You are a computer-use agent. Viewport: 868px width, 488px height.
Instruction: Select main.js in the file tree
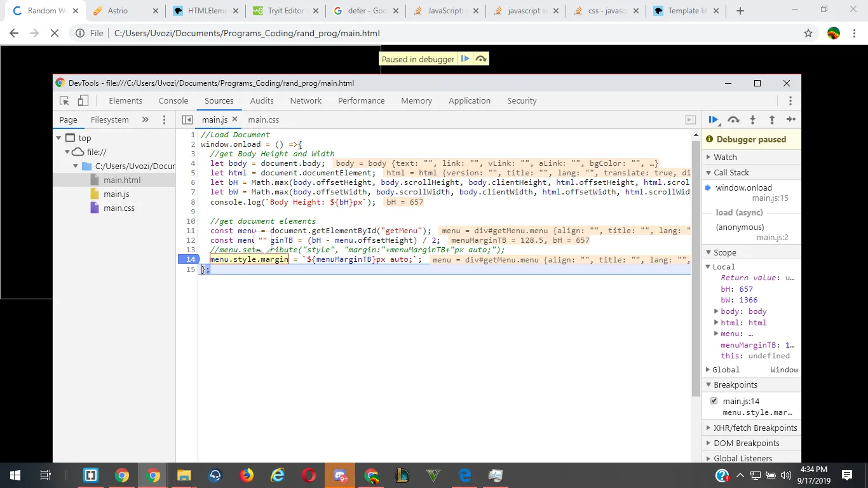pyautogui.click(x=116, y=194)
